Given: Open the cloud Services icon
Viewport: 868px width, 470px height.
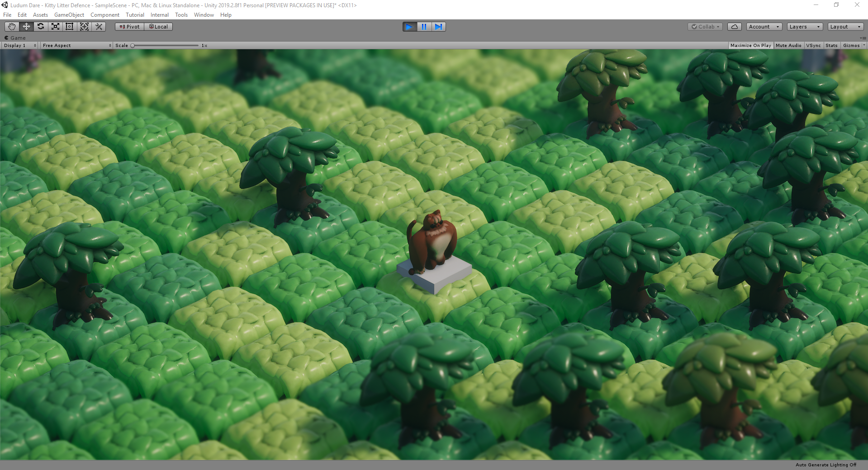Looking at the screenshot, I should coord(735,27).
